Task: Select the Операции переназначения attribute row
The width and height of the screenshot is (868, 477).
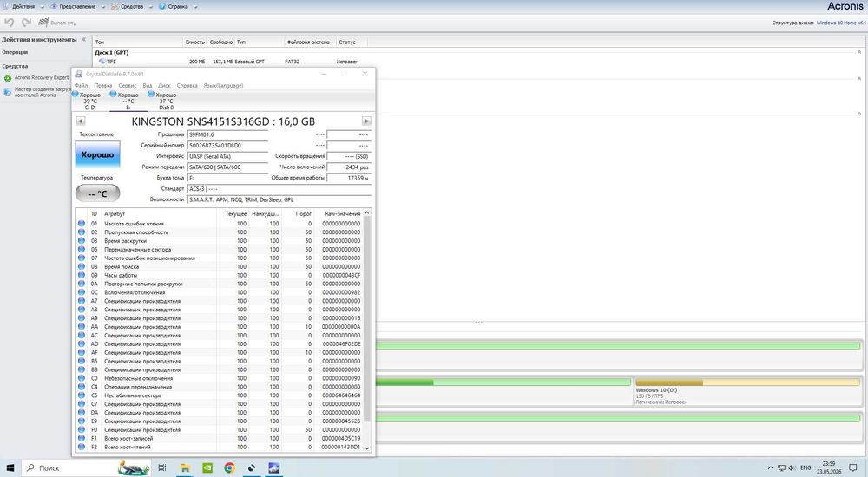Action: [x=220, y=387]
